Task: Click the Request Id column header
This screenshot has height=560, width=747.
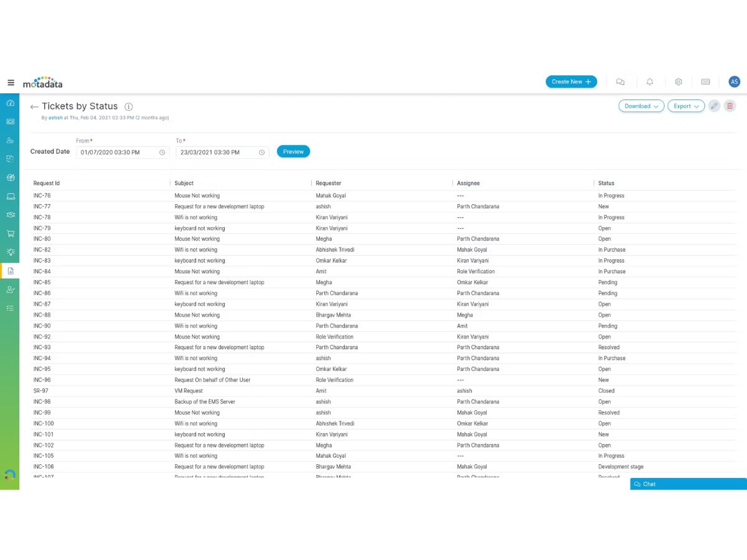Action: (47, 183)
